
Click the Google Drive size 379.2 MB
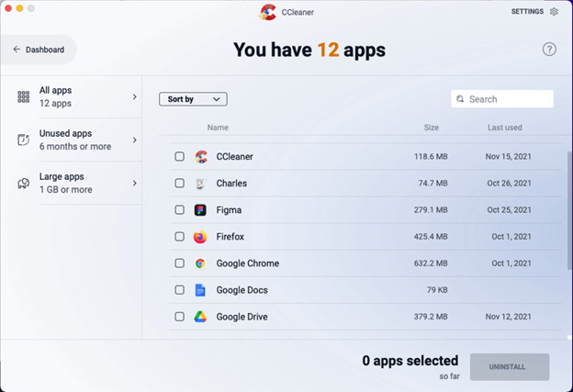coord(431,317)
